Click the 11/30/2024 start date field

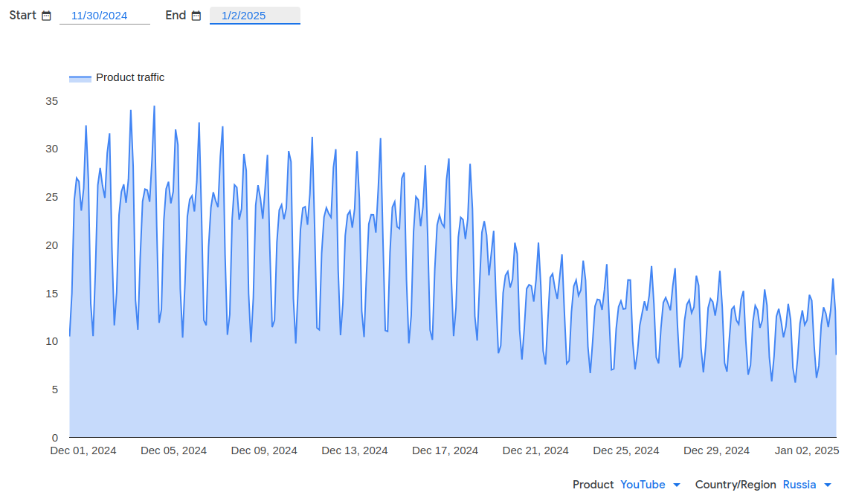(105, 16)
